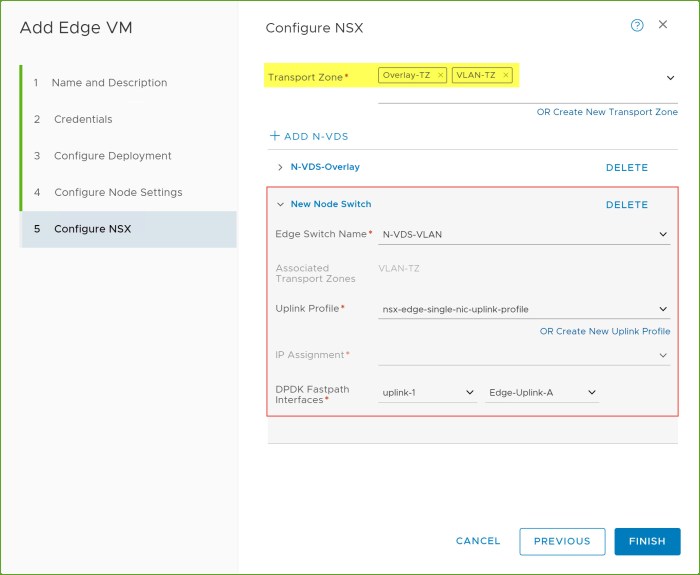Delete the N-VDS-Overlay switch
700x575 pixels.
pos(627,168)
